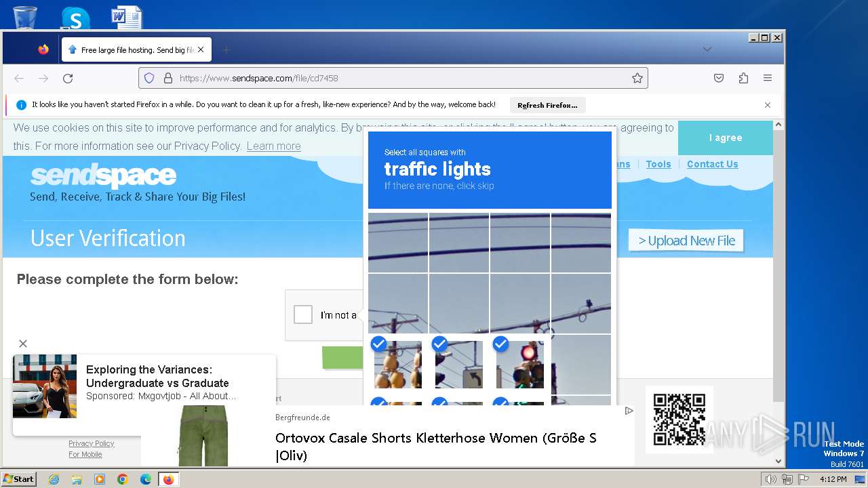
Task: Launch Internet Explorer from the taskbar
Action: click(x=54, y=479)
